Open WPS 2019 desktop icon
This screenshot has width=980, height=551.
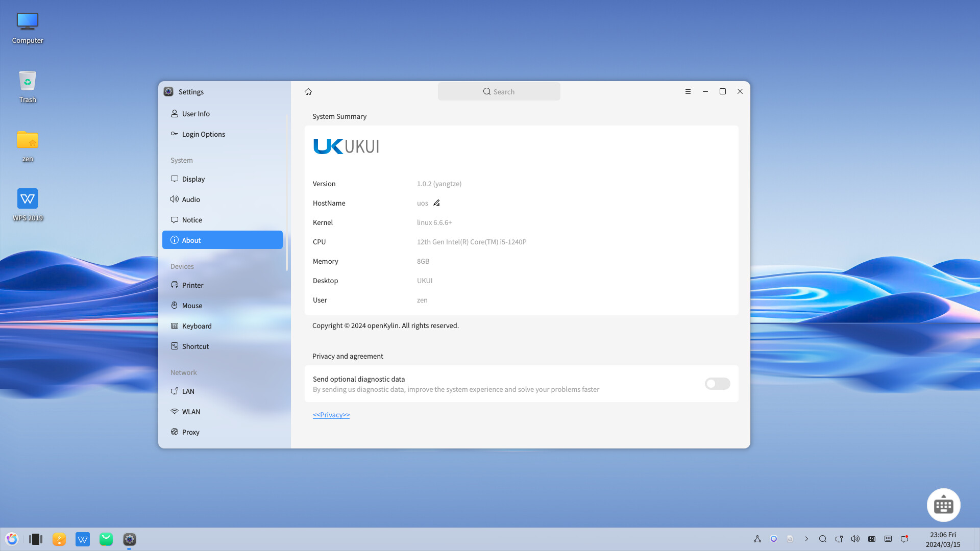pos(28,204)
